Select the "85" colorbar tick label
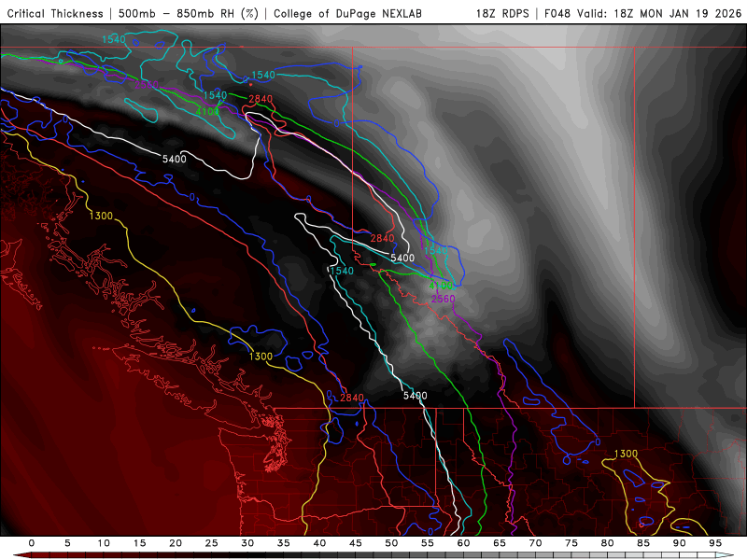 point(643,543)
